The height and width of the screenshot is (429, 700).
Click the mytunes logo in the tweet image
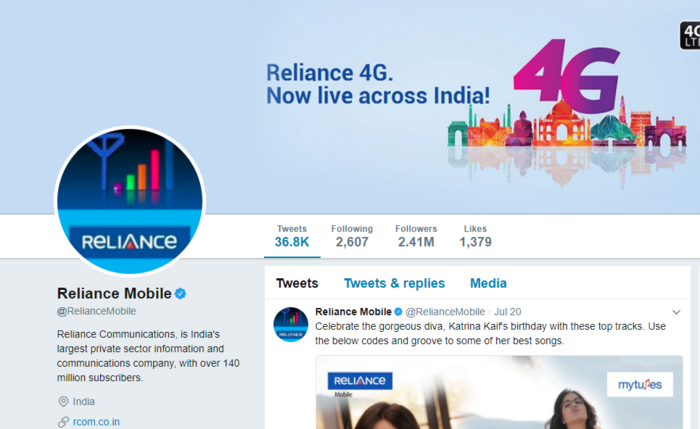(640, 384)
